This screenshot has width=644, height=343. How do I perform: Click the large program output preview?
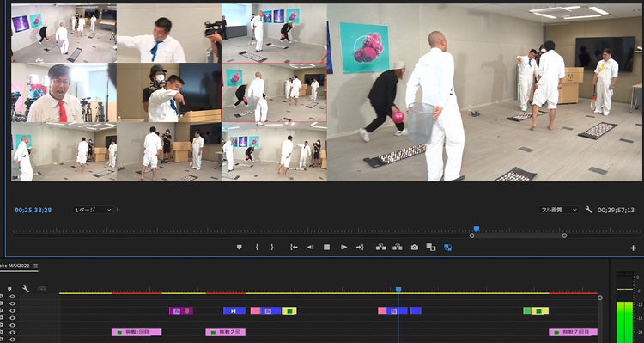(x=485, y=93)
